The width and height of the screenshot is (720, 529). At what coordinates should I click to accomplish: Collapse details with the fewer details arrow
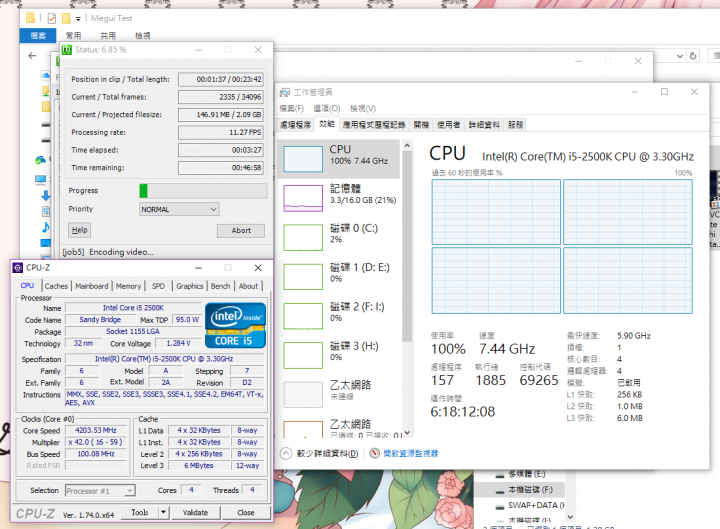[x=286, y=454]
